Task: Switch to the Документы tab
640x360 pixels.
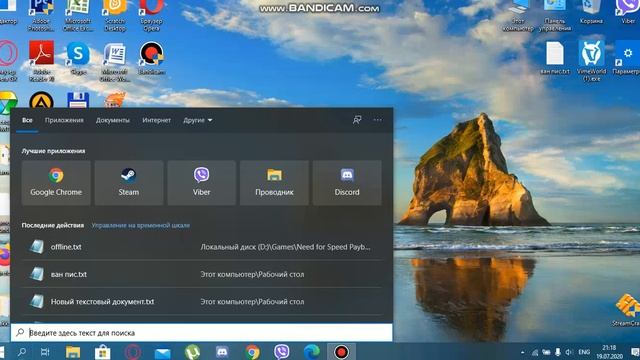Action: [x=113, y=120]
